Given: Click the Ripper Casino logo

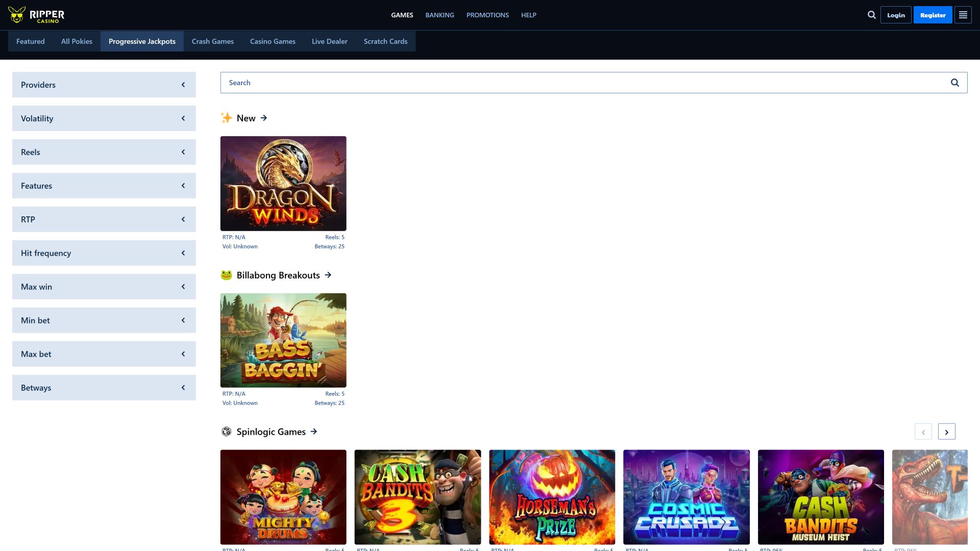Looking at the screenshot, I should click(36, 15).
